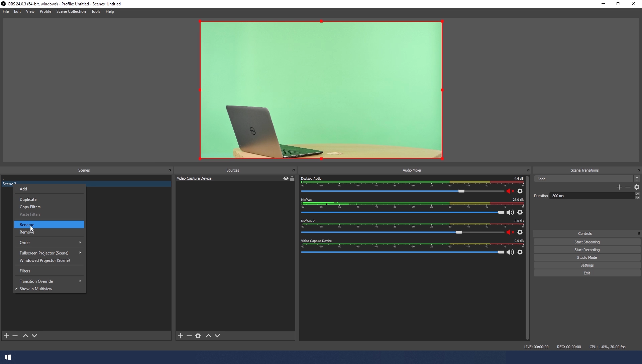The width and height of the screenshot is (642, 364).
Task: Remove selected source with minus icon
Action: point(189,336)
